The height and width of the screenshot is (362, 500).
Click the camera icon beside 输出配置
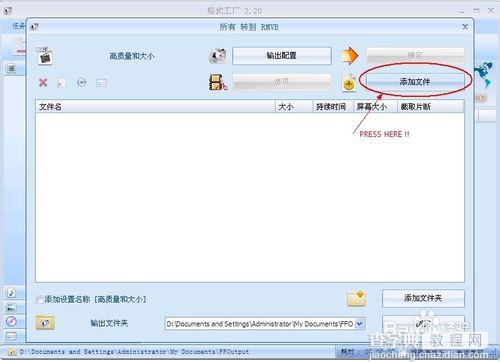point(218,56)
